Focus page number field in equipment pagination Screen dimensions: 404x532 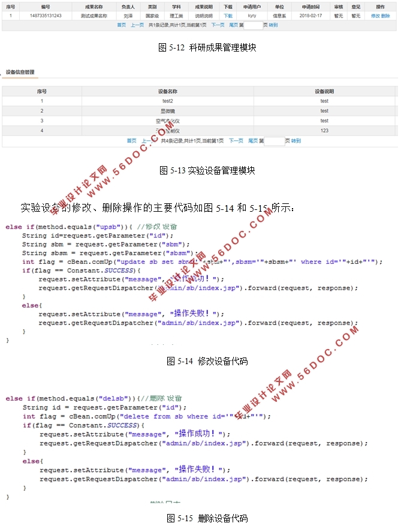274,141
